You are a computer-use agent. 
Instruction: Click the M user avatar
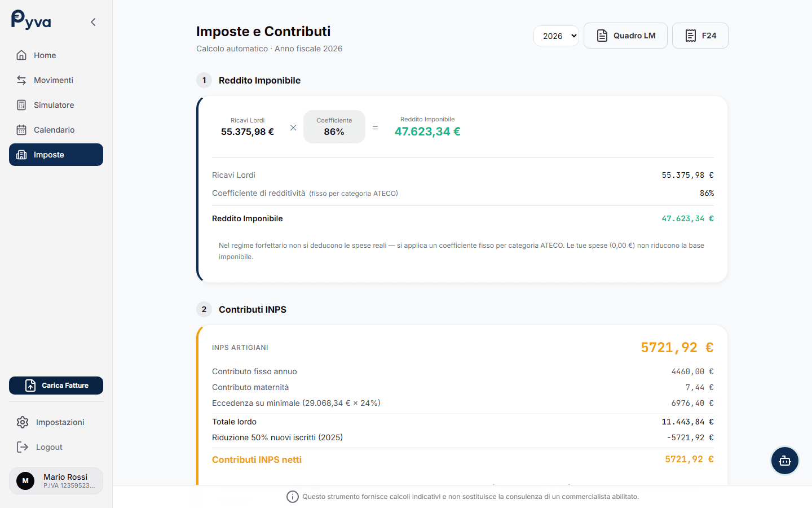point(25,481)
